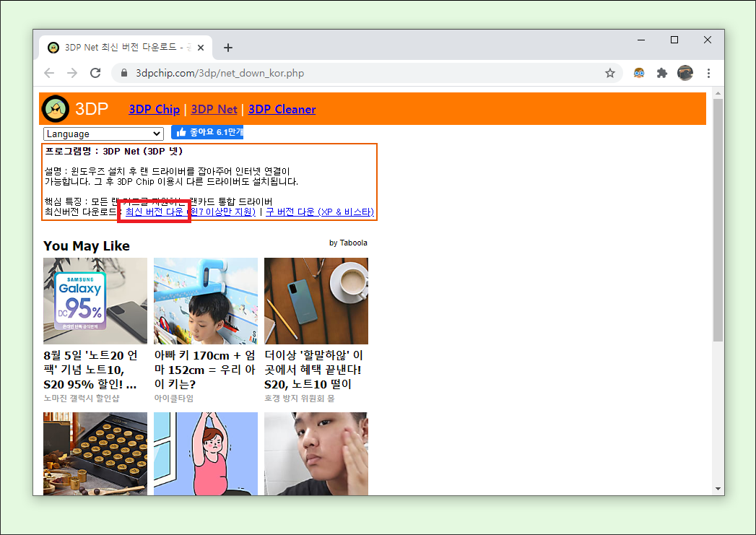Click advertiser name 아이클타임

pos(173,398)
